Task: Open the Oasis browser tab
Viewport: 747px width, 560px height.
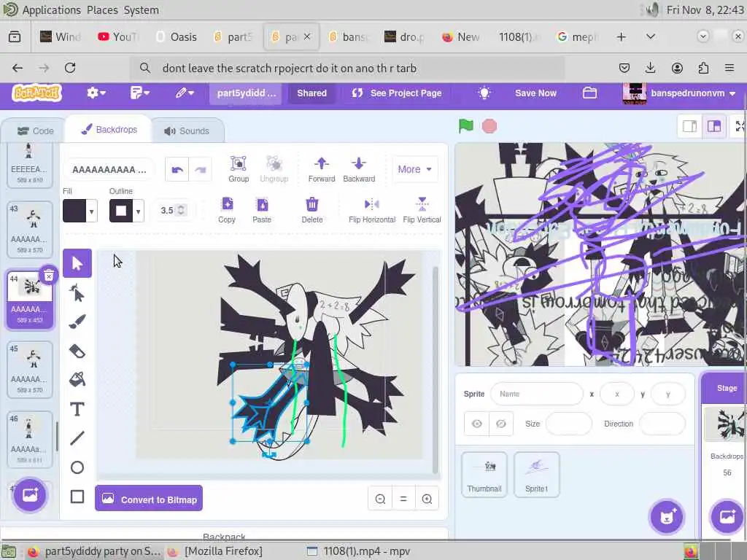Action: tap(177, 36)
